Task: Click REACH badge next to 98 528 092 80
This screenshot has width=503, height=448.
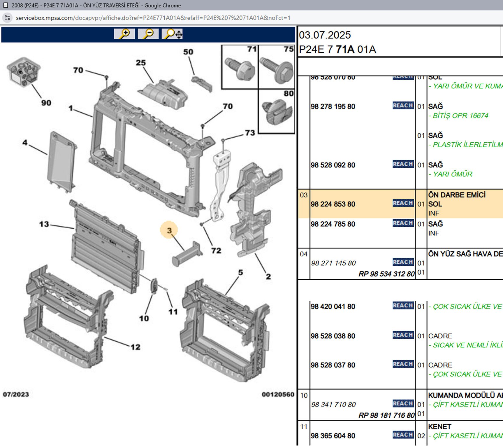Action: click(403, 164)
